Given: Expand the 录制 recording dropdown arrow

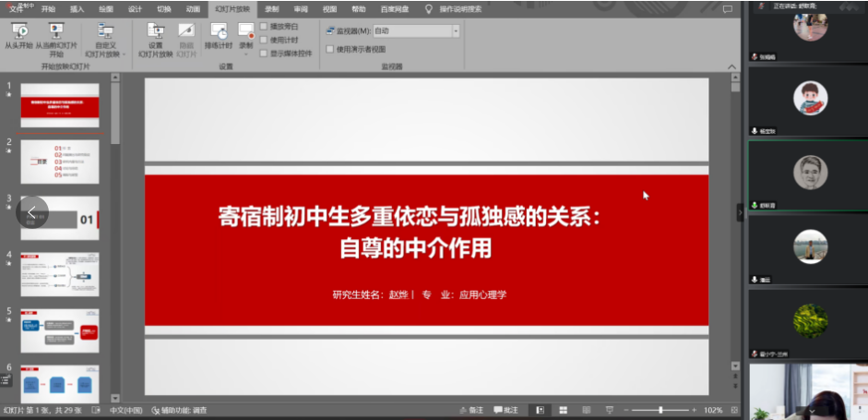Looking at the screenshot, I should (246, 54).
